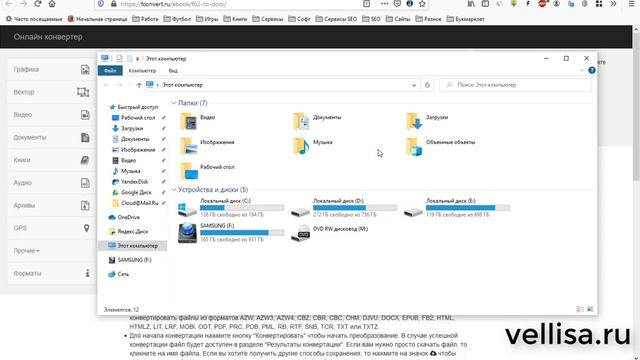640x360 pixels.
Task: Click the Explorer search box
Action: 515,85
